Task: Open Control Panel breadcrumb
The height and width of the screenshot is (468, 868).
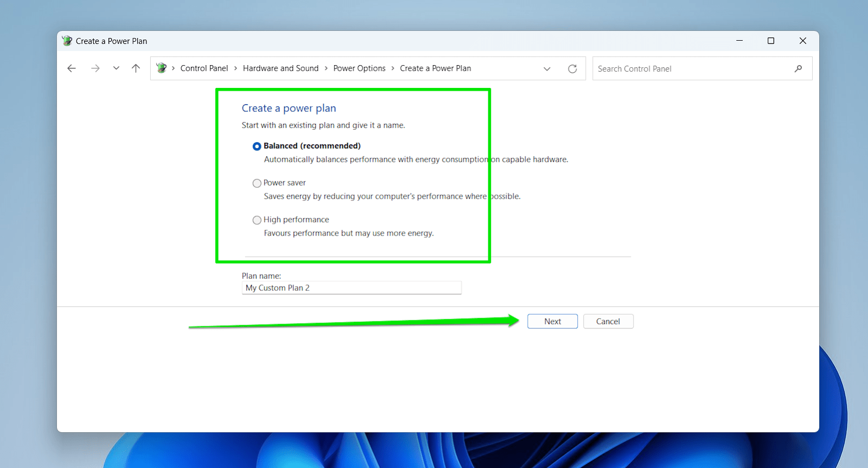Action: [x=204, y=68]
